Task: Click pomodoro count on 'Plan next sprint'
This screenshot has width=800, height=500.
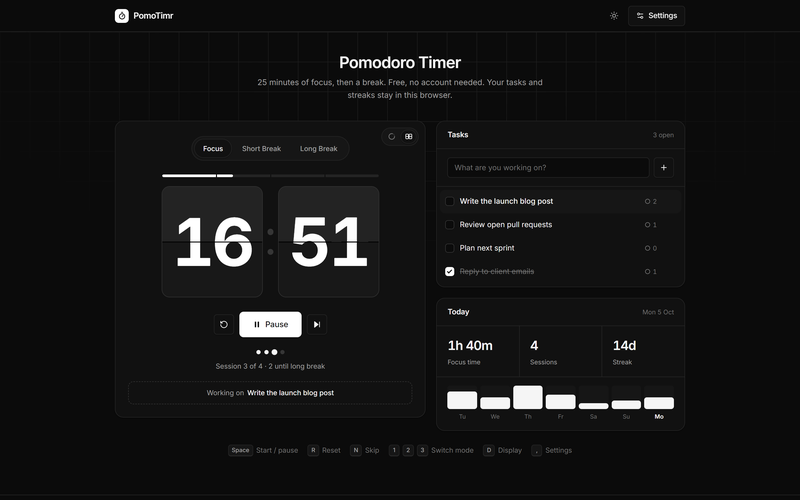Action: 651,248
